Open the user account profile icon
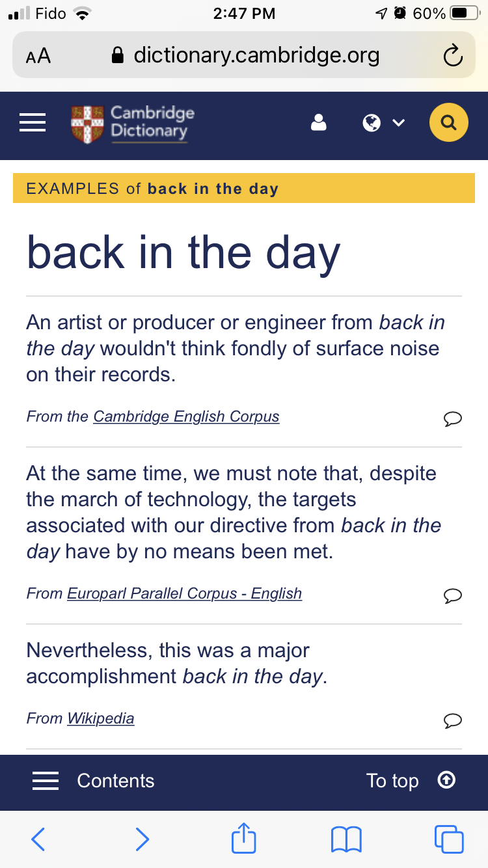The width and height of the screenshot is (488, 868). tap(319, 122)
